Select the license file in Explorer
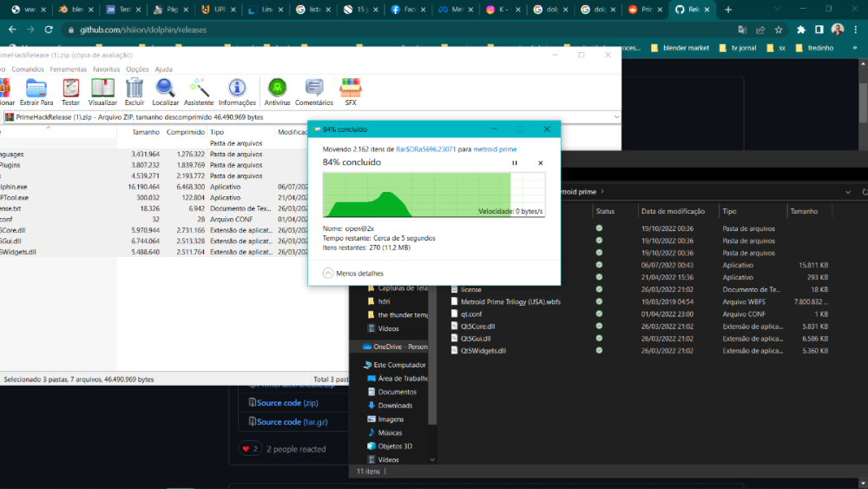 [x=470, y=289]
